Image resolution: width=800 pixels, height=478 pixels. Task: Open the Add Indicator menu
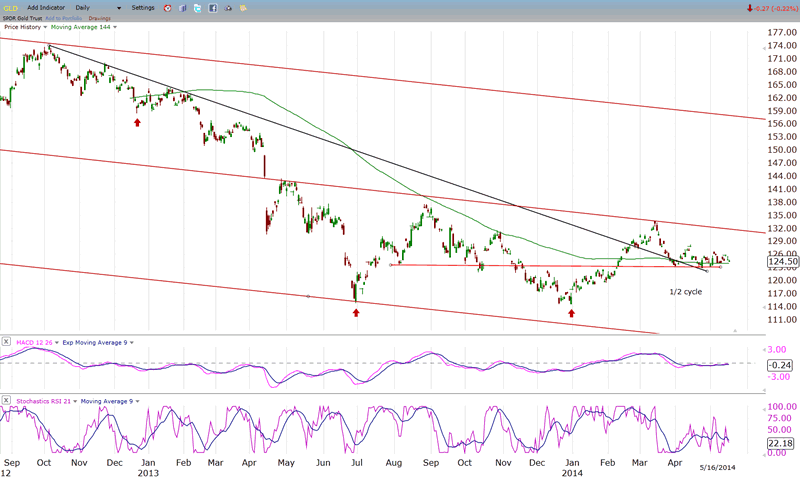pos(47,8)
